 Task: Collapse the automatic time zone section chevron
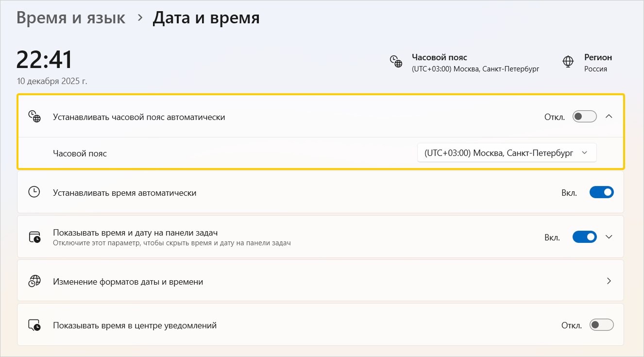pyautogui.click(x=609, y=117)
